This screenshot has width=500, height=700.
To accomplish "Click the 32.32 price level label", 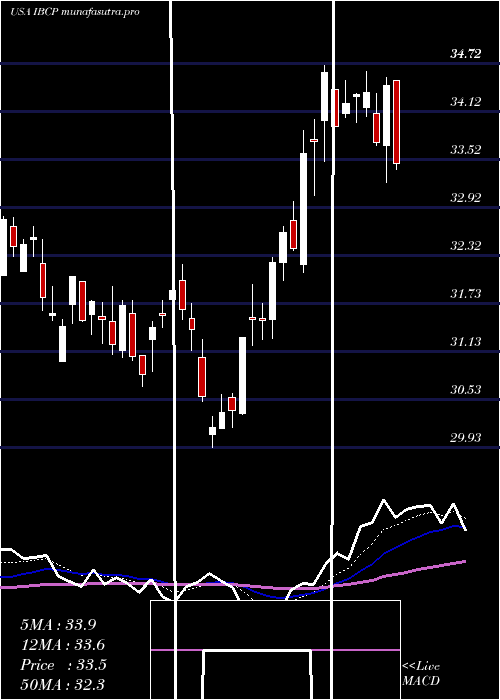I will click(466, 246).
